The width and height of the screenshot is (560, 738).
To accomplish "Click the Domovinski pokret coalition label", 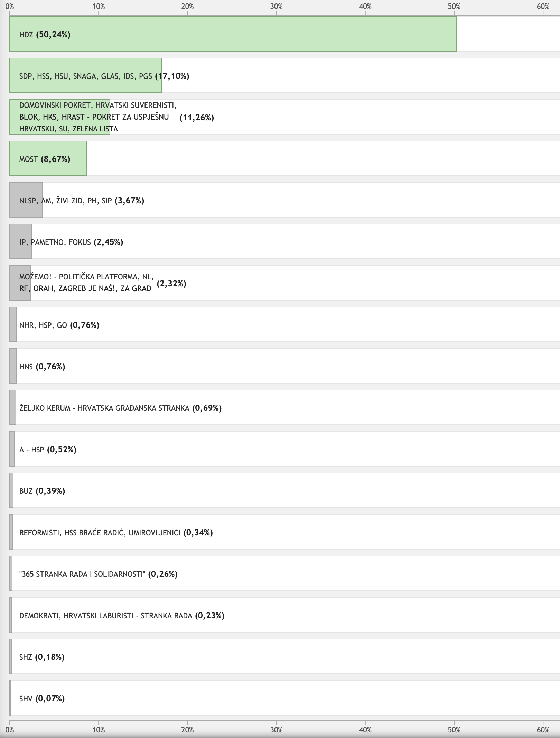I will point(97,117).
